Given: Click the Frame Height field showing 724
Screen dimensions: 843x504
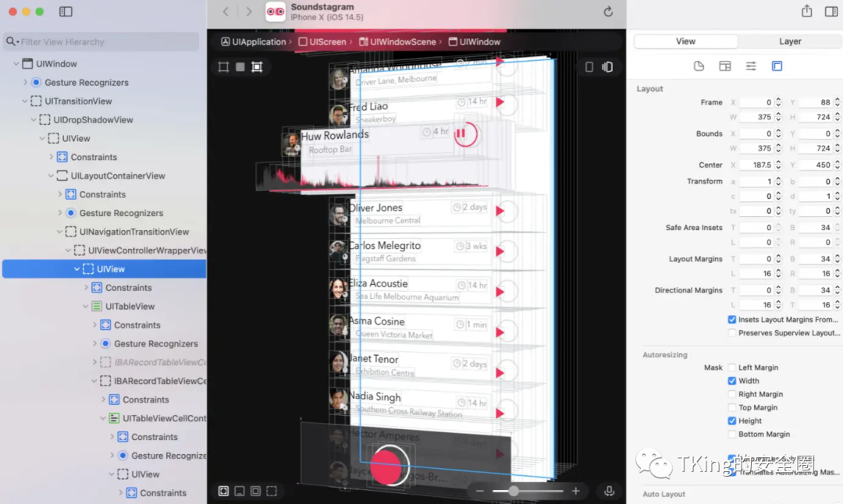Looking at the screenshot, I should pyautogui.click(x=815, y=117).
